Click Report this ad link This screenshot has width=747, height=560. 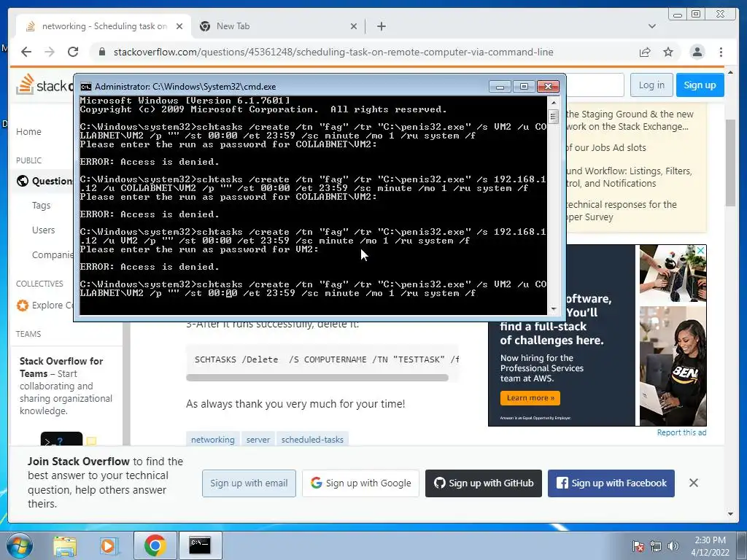[x=681, y=432]
